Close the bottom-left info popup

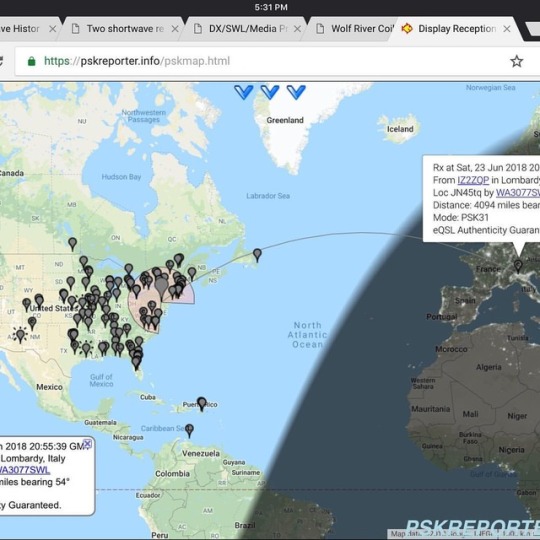(88, 444)
